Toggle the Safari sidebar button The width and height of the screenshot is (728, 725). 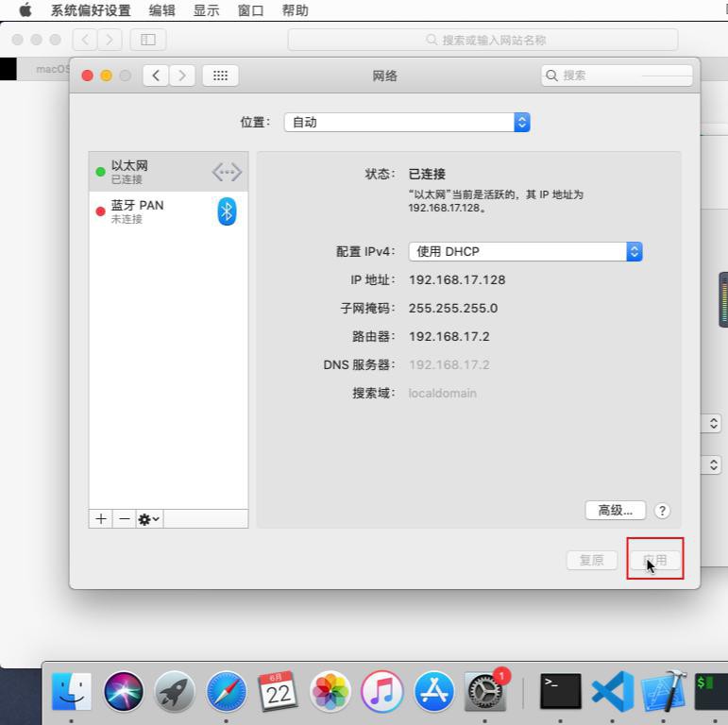point(148,40)
